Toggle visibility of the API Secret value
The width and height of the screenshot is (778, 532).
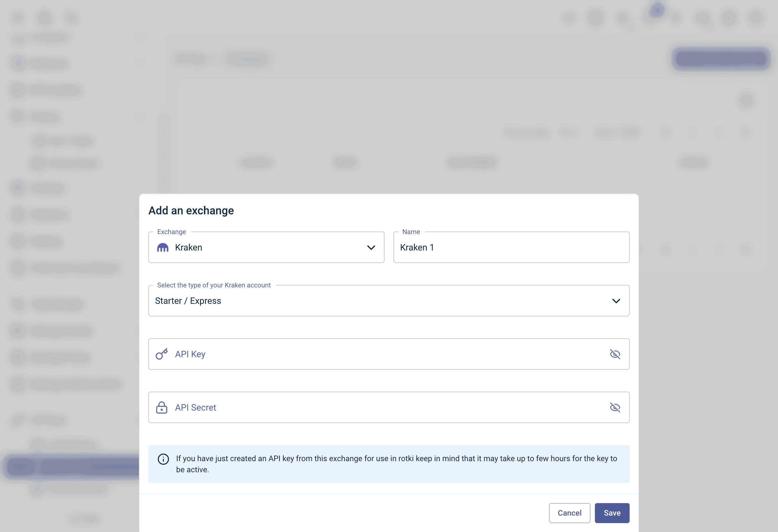coord(615,407)
